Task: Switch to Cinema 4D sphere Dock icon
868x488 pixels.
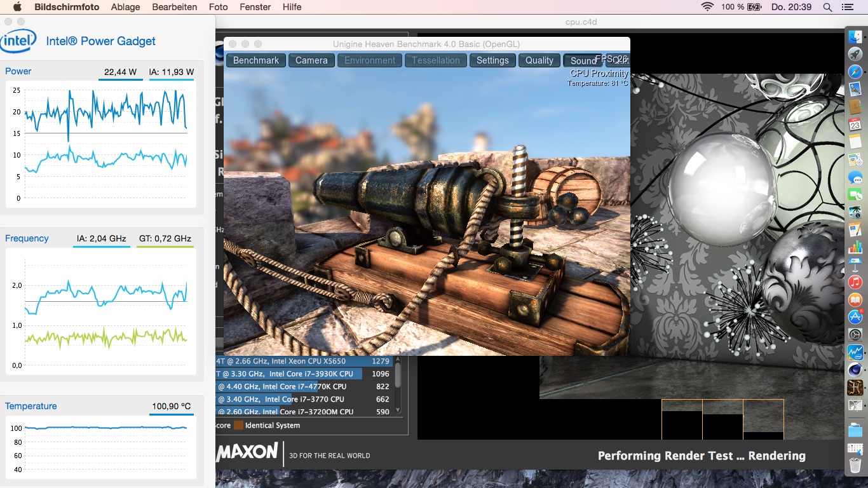Action: [855, 369]
